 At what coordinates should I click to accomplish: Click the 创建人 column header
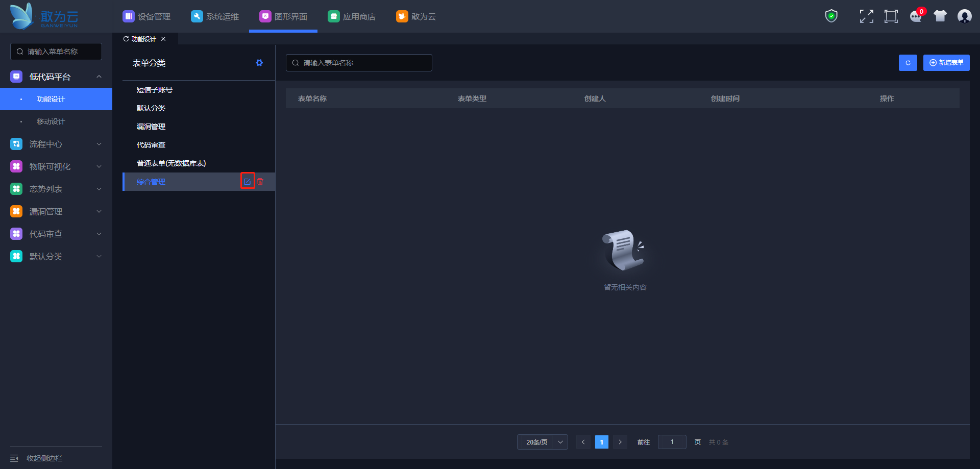click(x=595, y=98)
